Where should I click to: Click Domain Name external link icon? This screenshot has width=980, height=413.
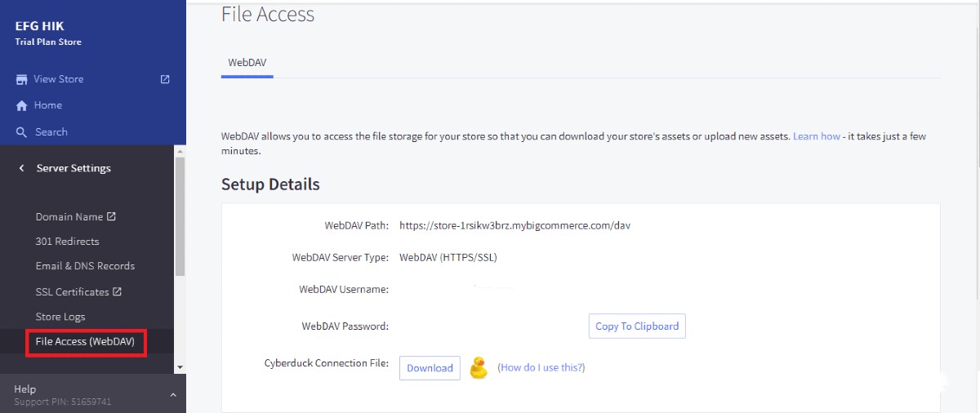tap(111, 217)
